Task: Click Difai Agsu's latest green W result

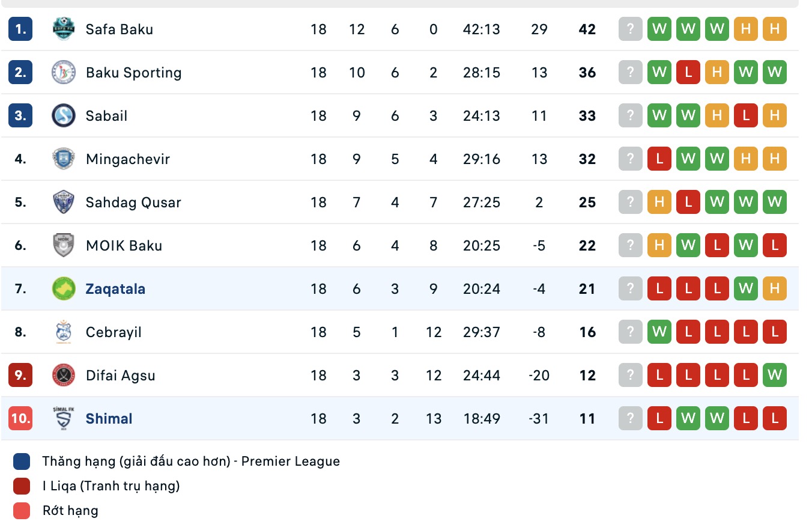Action: (775, 376)
